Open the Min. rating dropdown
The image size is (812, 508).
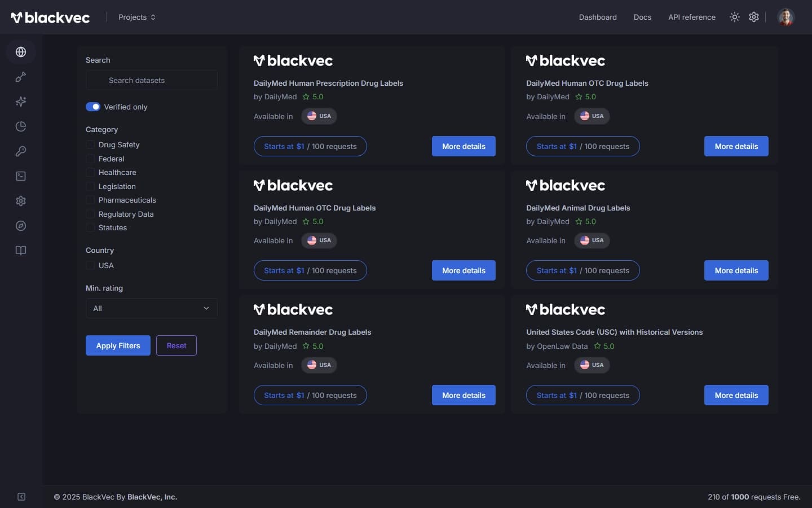(151, 309)
